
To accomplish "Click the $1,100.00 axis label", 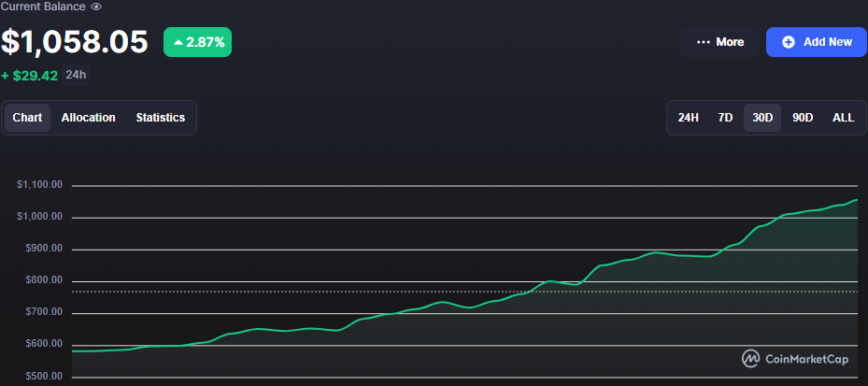I will tap(39, 185).
